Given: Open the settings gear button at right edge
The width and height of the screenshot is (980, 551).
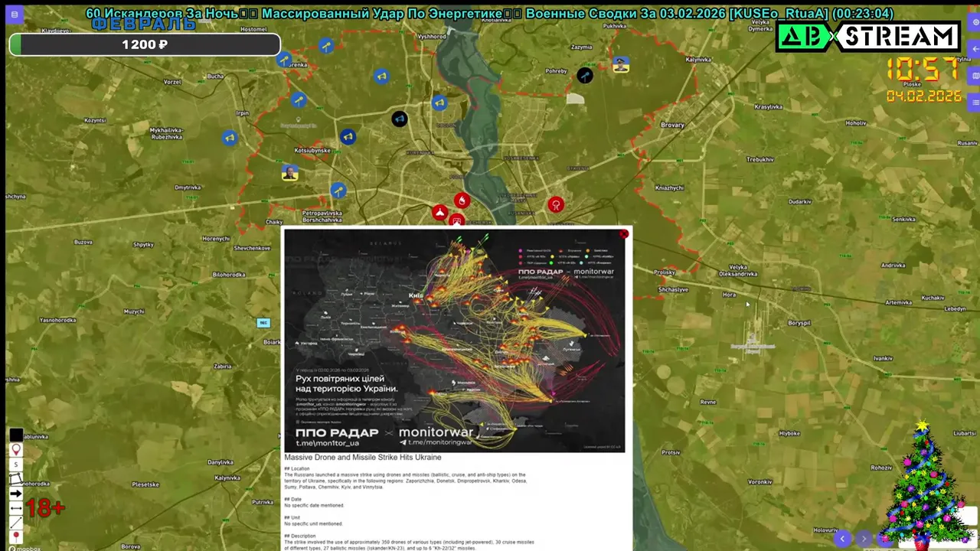Looking at the screenshot, I should pos(975,23).
